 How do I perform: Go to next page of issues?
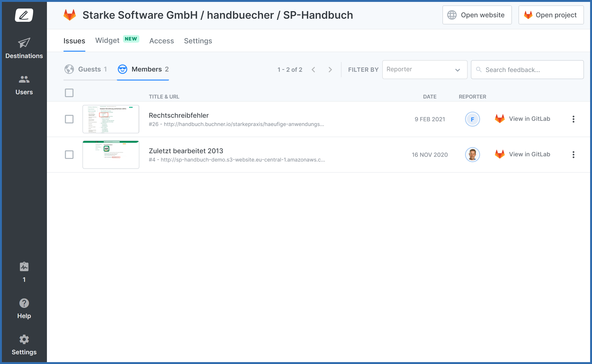click(330, 70)
